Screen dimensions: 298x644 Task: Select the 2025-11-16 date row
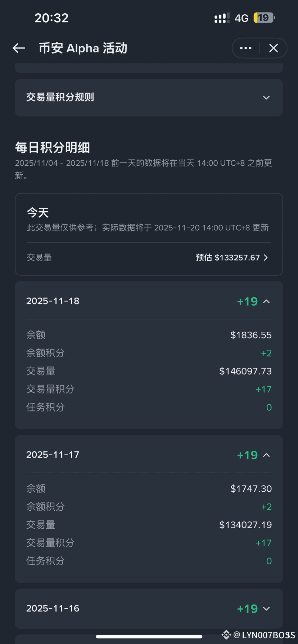(x=149, y=608)
